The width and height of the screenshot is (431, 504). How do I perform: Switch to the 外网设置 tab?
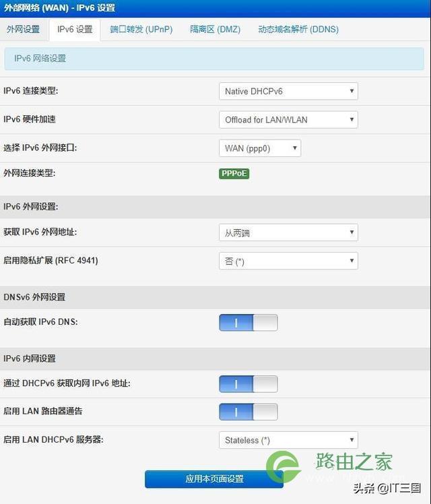point(23,30)
